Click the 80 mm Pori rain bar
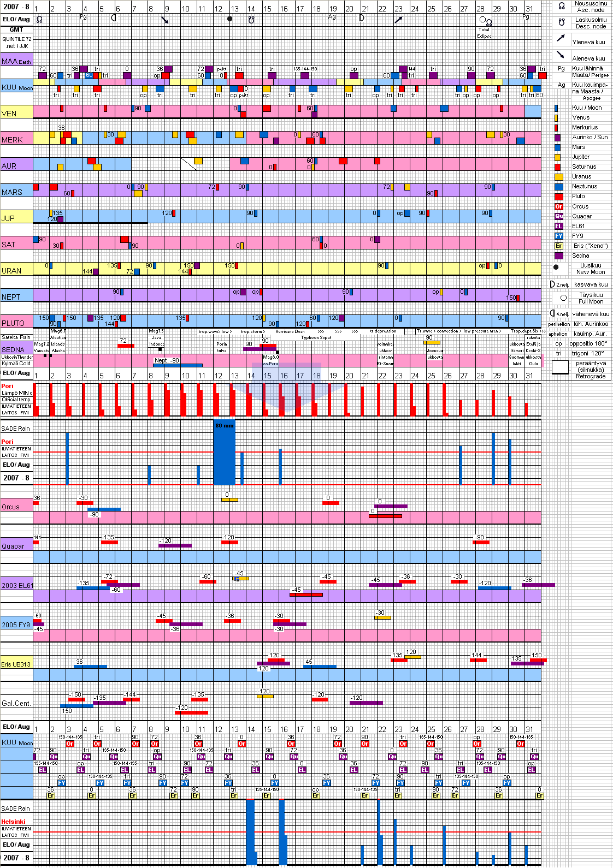Screen dimensions: 613x868 pyautogui.click(x=224, y=453)
